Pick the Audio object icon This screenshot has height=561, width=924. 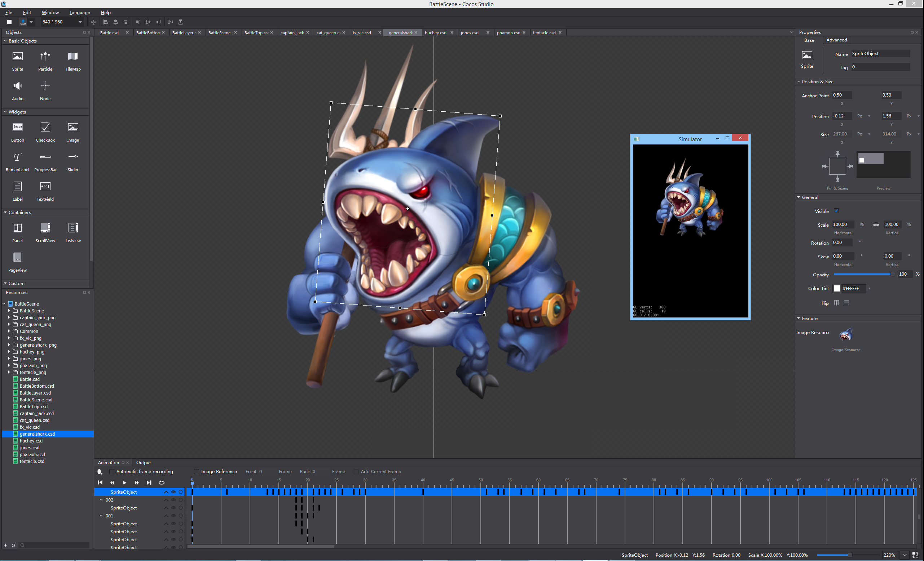pyautogui.click(x=17, y=86)
